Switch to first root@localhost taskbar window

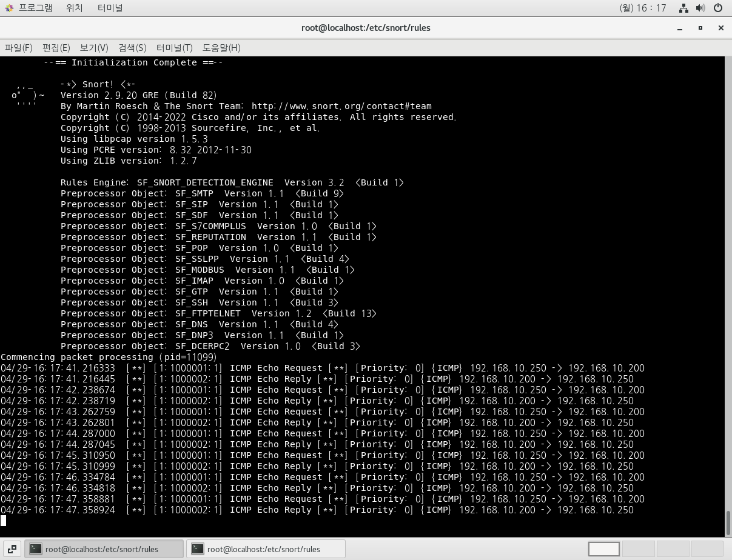point(104,549)
